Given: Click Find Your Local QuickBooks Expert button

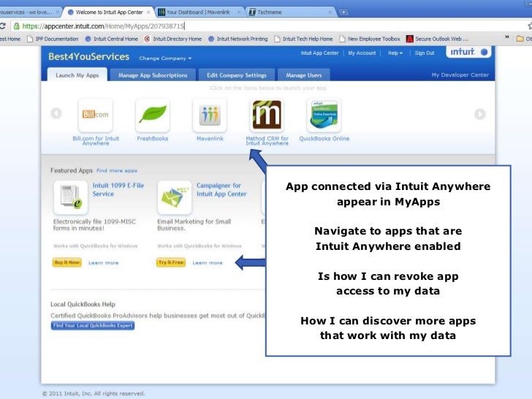Looking at the screenshot, I should pos(93,325).
